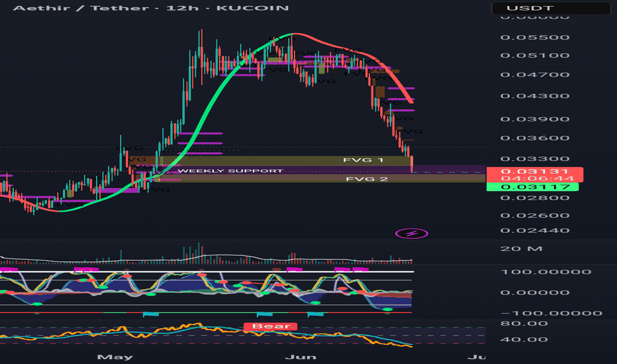Click the 0.00000 oscillator scale value
Viewport: 617px width, 364px height.
tap(535, 293)
